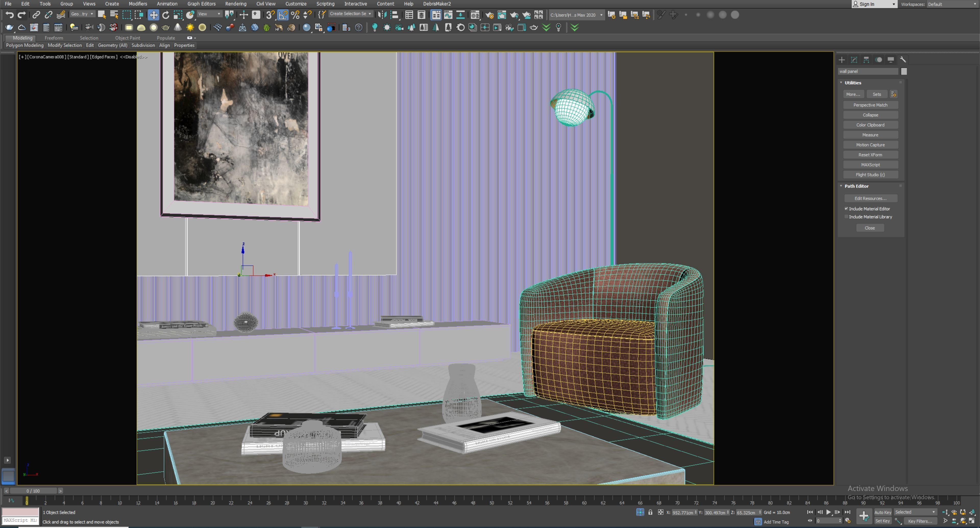
Task: Switch to the Freeform ribbon tab
Action: (54, 38)
